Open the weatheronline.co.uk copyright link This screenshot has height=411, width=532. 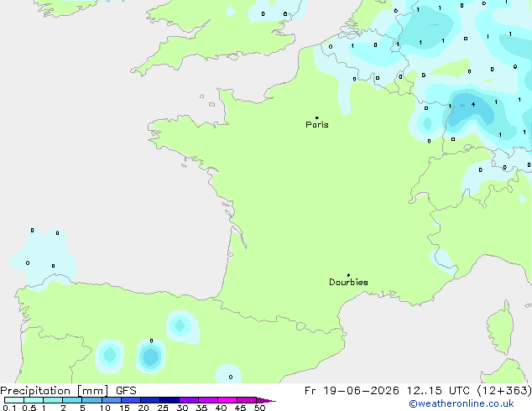click(x=462, y=403)
